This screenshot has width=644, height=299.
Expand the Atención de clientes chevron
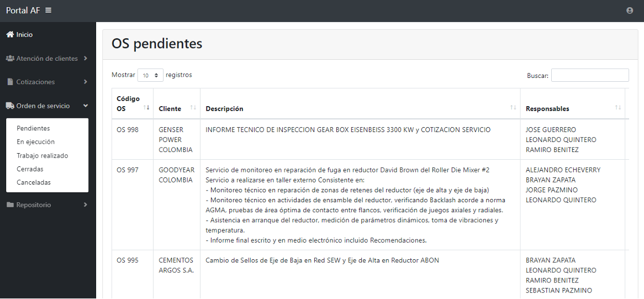click(x=86, y=59)
